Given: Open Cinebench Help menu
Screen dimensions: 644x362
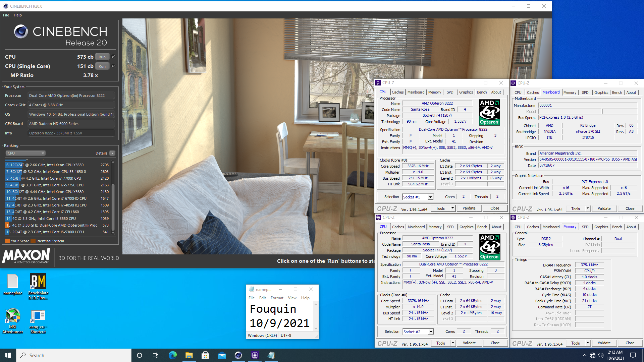Looking at the screenshot, I should (18, 15).
